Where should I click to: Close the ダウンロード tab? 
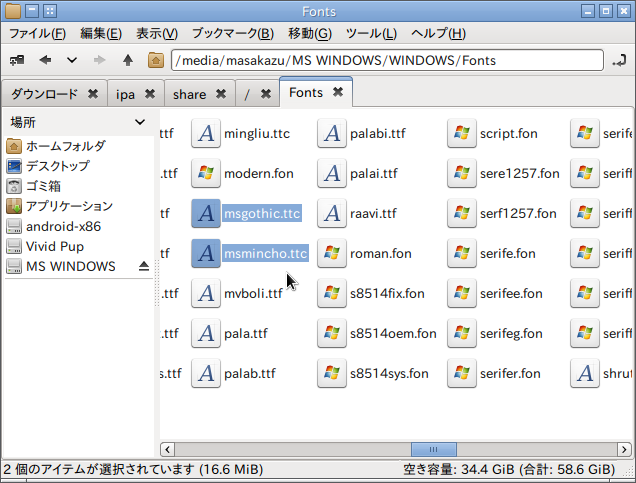[93, 94]
